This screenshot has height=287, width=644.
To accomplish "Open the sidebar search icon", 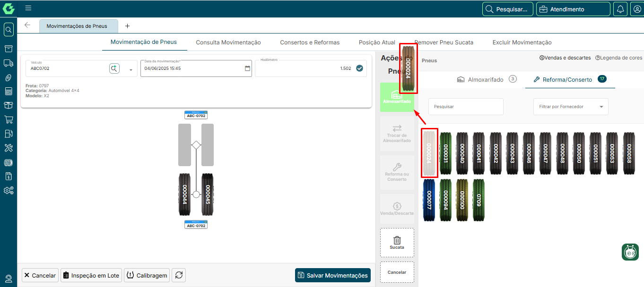I will pos(9,30).
